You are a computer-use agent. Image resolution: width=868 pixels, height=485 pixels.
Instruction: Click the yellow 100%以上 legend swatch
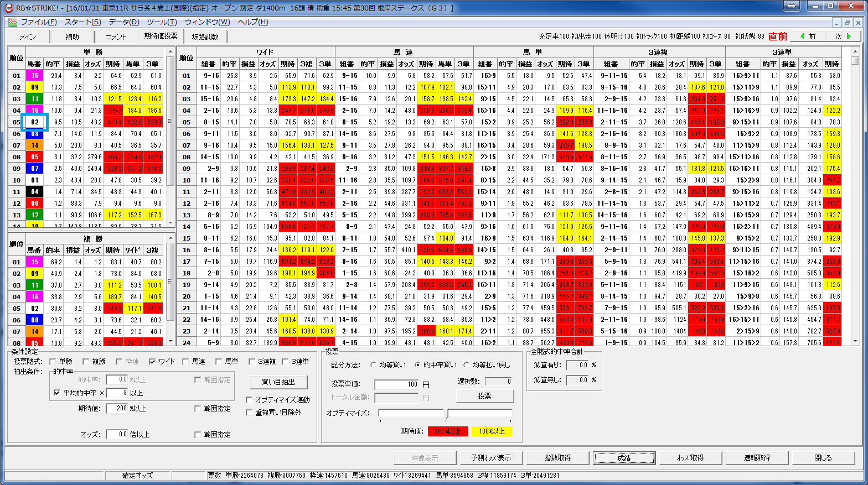492,431
